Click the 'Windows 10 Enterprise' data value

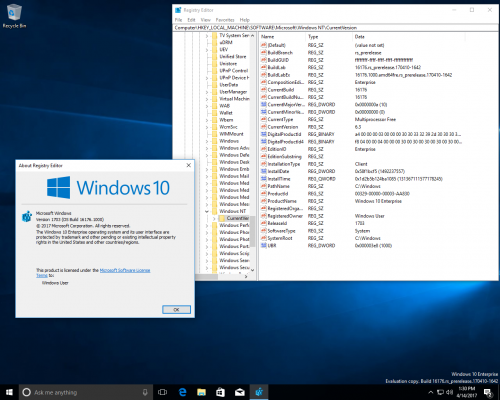378,201
